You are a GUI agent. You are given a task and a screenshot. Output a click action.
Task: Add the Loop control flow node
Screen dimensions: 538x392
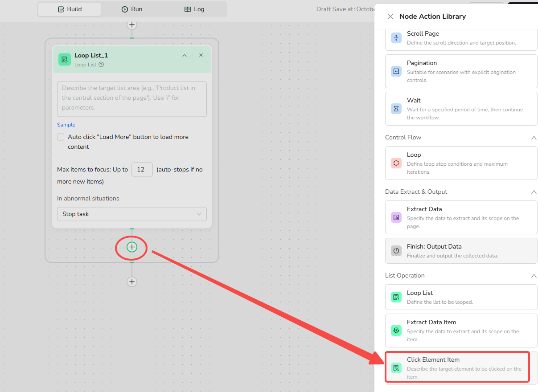pos(461,163)
